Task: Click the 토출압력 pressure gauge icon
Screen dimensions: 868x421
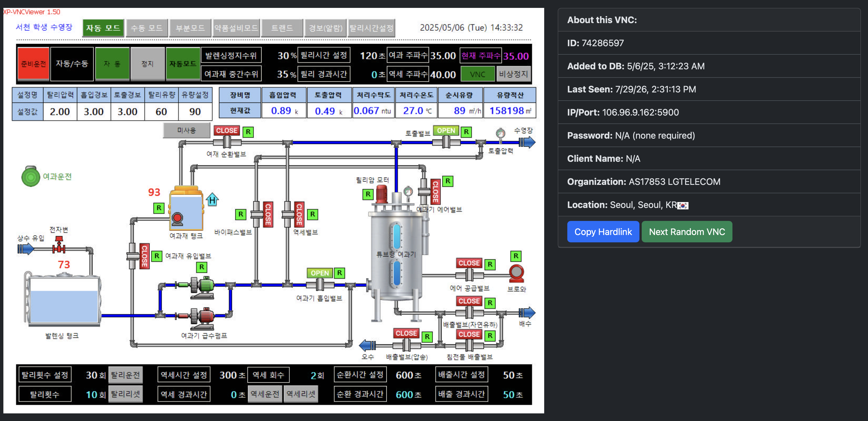Action: 501,133
